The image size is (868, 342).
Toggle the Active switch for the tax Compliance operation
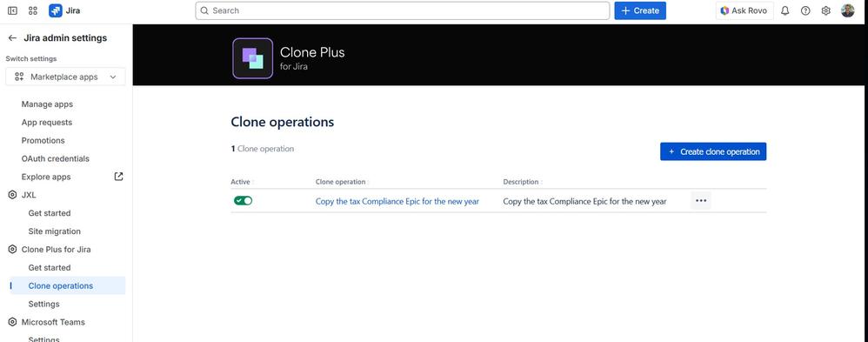pos(243,201)
